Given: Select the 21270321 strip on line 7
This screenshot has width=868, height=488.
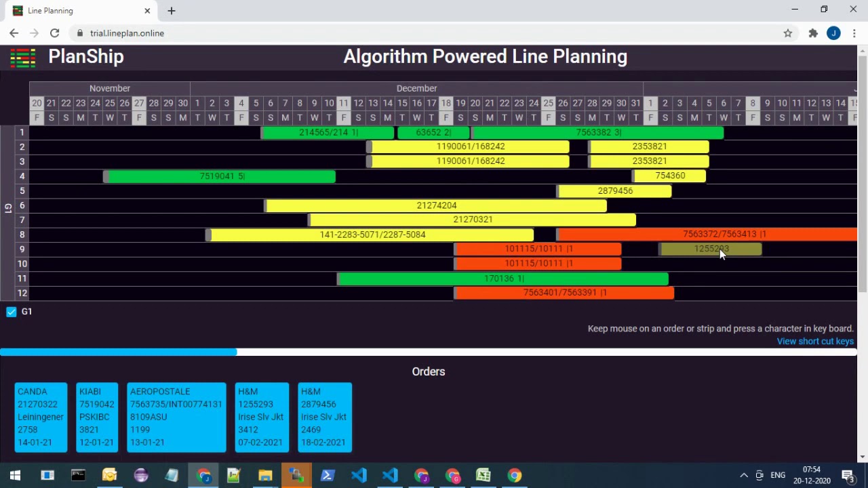Looking at the screenshot, I should click(x=472, y=220).
